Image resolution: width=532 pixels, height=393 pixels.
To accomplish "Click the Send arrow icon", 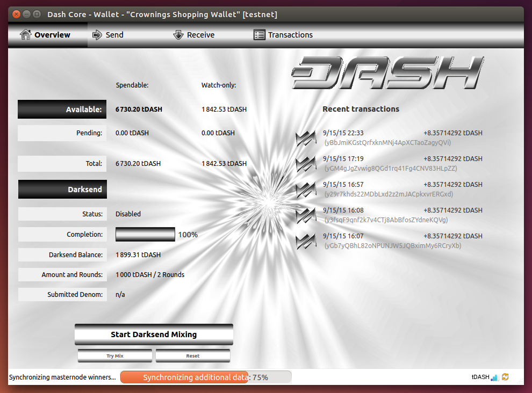I will [97, 34].
